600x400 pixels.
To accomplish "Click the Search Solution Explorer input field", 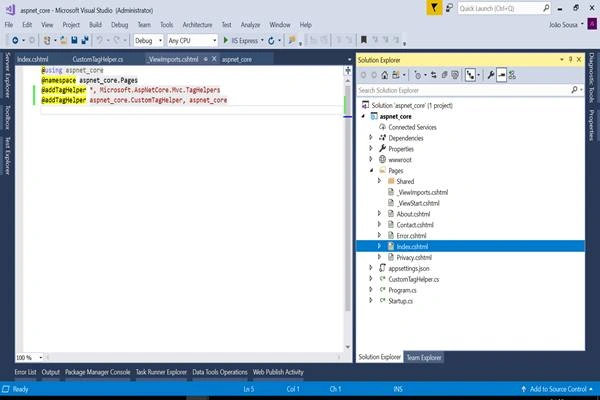I will (463, 90).
